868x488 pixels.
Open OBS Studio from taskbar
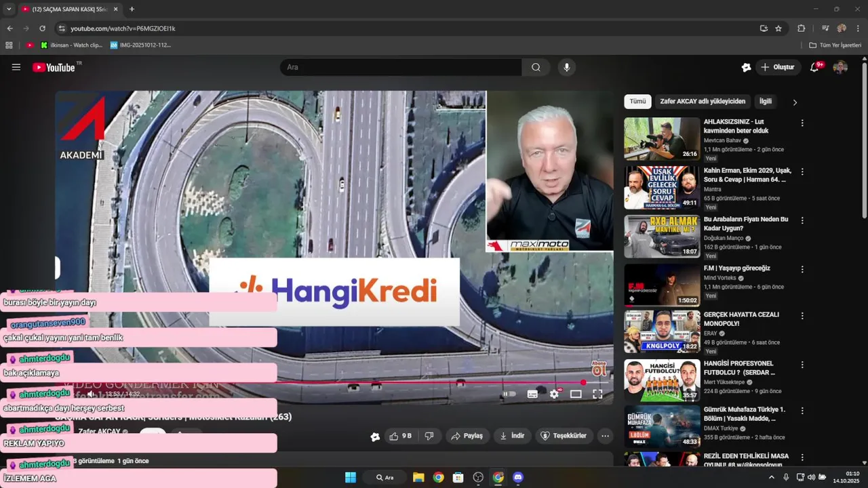tap(478, 477)
